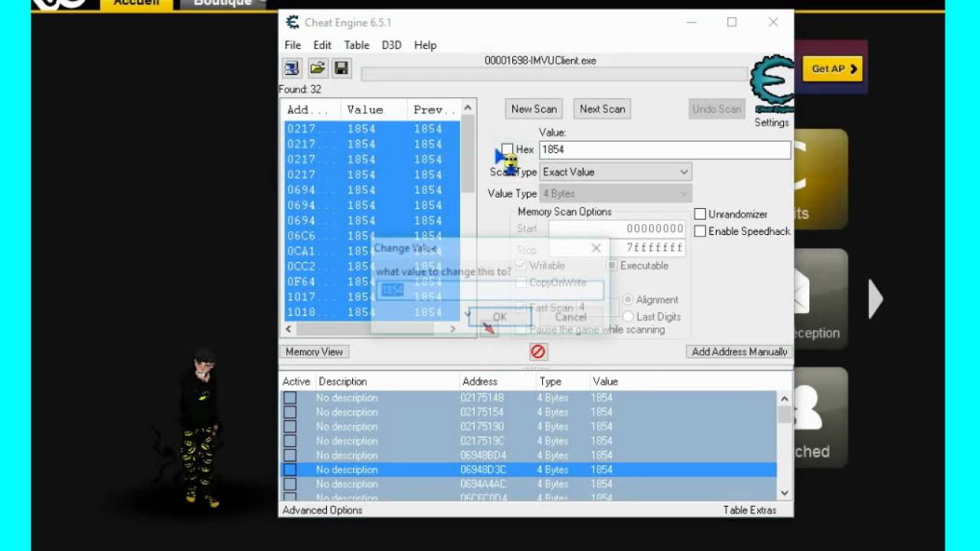Click the found list scroll right arrow
The height and width of the screenshot is (551, 980).
(452, 329)
